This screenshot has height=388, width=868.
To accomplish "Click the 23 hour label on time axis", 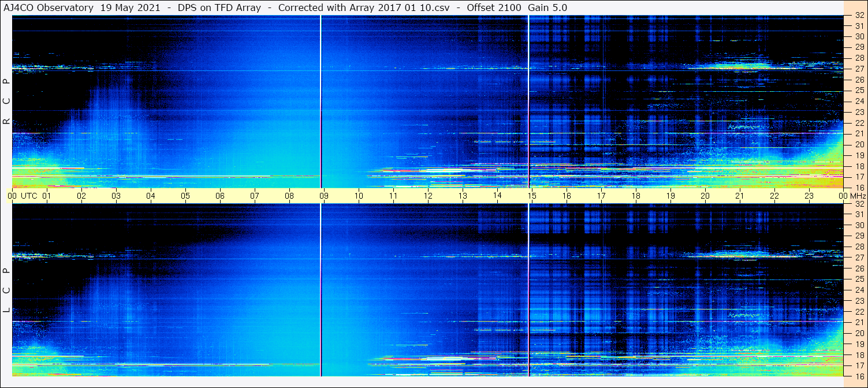I will tap(809, 196).
